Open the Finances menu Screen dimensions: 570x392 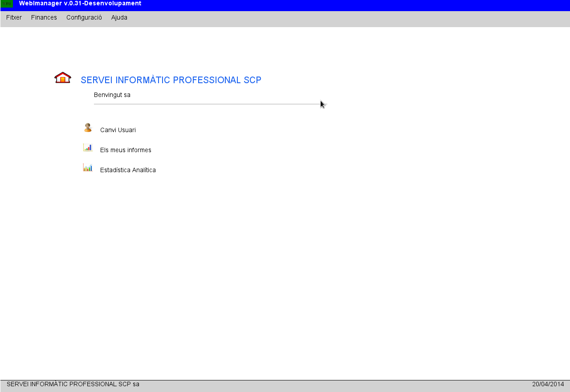44,17
